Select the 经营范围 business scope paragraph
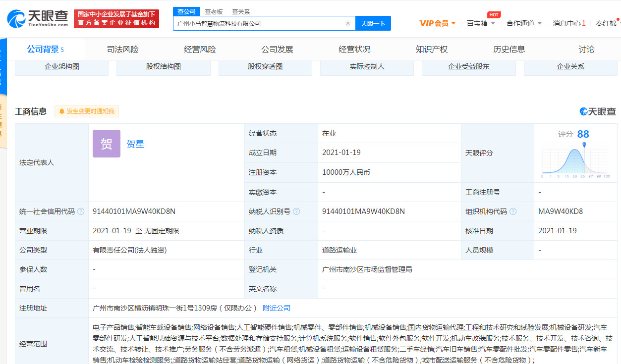 click(x=352, y=344)
